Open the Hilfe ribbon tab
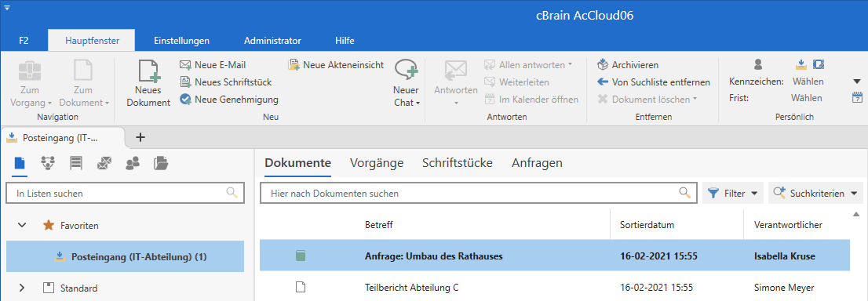 pos(345,41)
